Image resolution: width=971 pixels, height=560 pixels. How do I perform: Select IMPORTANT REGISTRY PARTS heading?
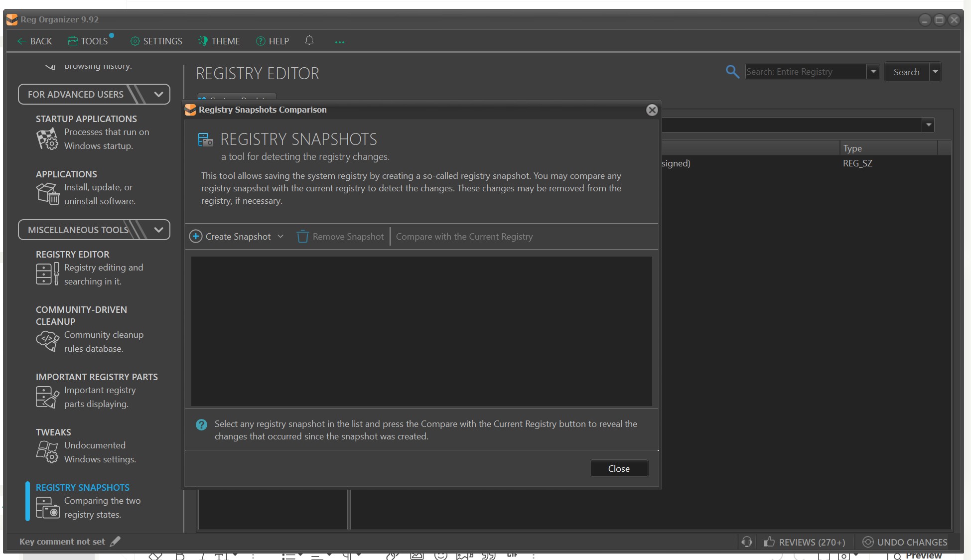(97, 377)
